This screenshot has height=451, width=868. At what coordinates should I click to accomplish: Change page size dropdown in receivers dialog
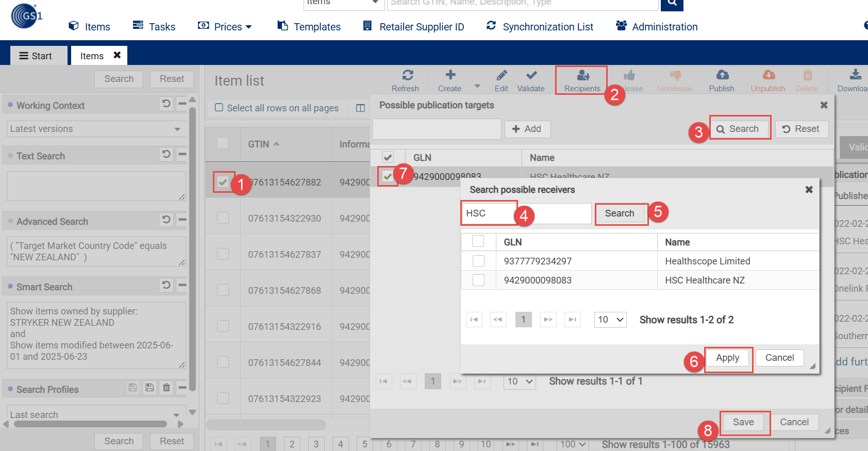coord(610,320)
